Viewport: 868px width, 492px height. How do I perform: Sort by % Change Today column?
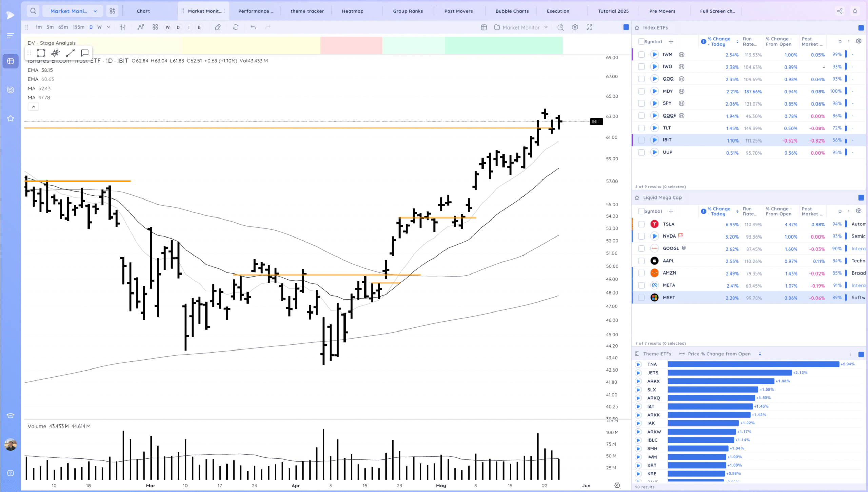pos(718,41)
